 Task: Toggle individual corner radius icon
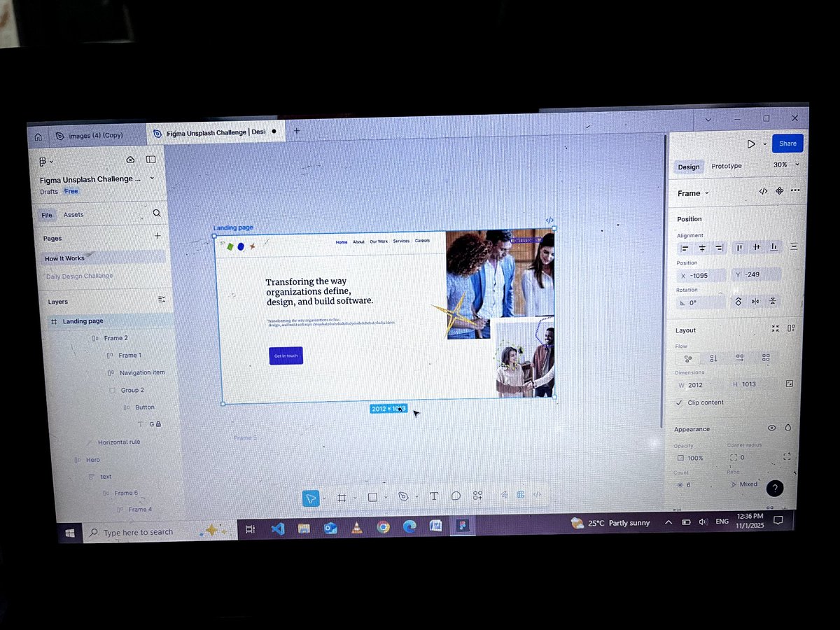click(x=787, y=456)
